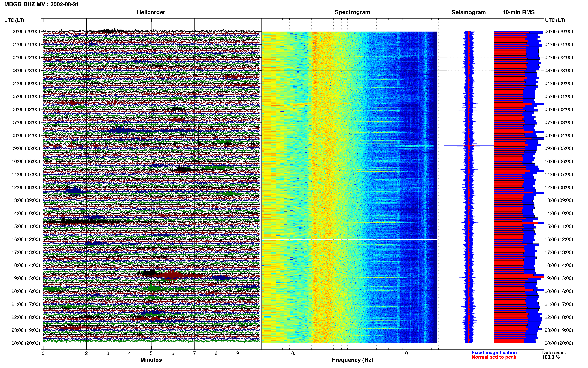Click right-side time label '15:00 (11:00)'

tap(559, 226)
